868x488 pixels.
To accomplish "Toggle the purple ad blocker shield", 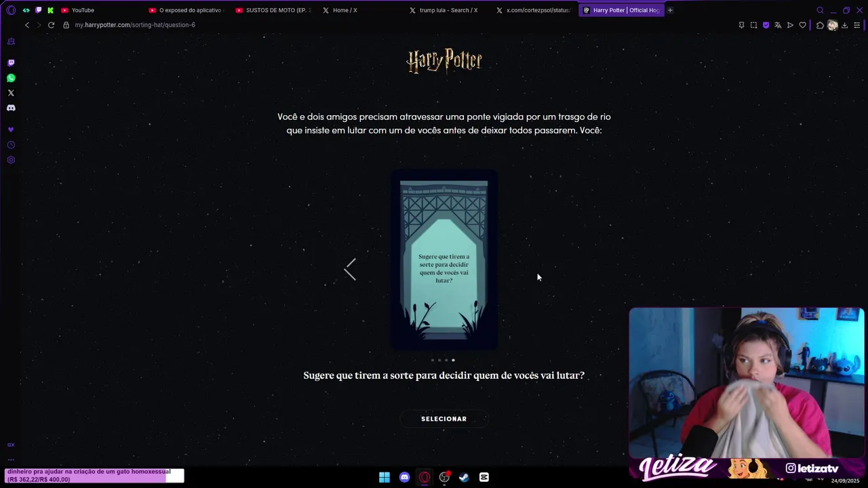I will (x=766, y=25).
